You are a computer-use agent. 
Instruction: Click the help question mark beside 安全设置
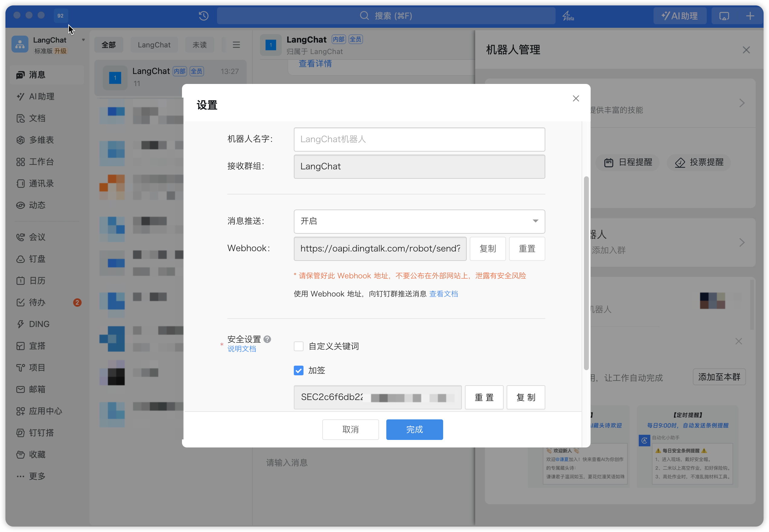pyautogui.click(x=267, y=339)
